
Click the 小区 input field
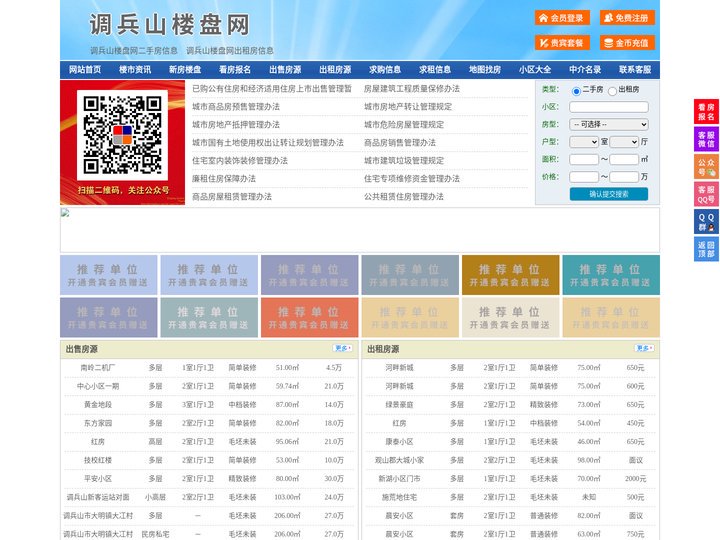609,107
